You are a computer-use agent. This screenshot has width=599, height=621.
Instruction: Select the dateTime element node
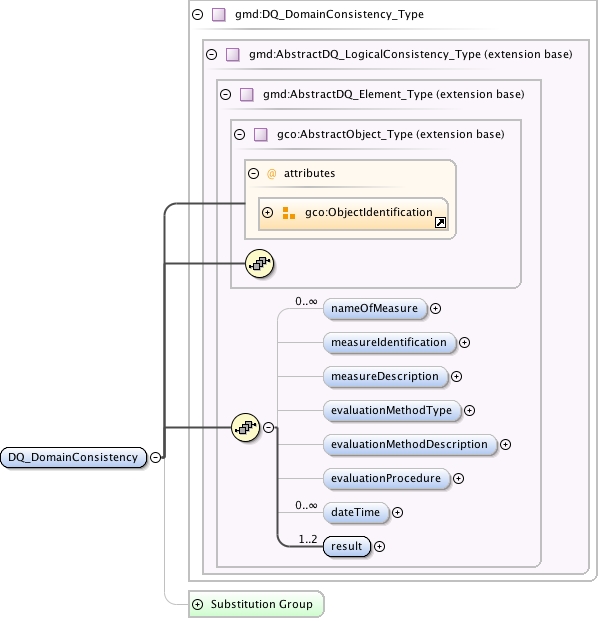[x=356, y=512]
